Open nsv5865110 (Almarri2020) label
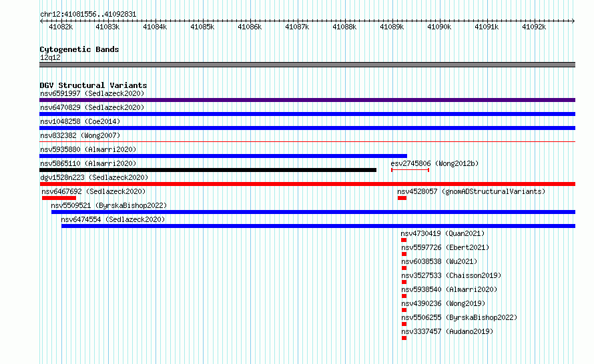This screenshot has height=364, width=594. click(88, 163)
